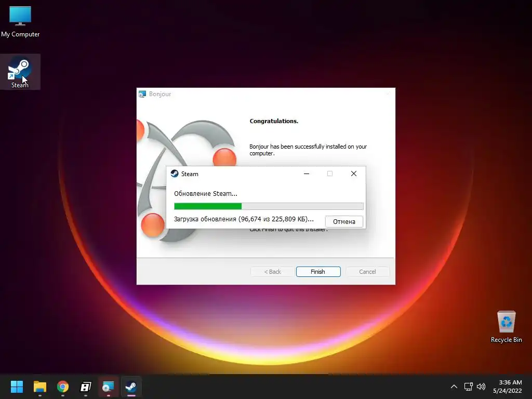
Task: Click the disabled maximize button of Steam updater
Action: pos(330,174)
